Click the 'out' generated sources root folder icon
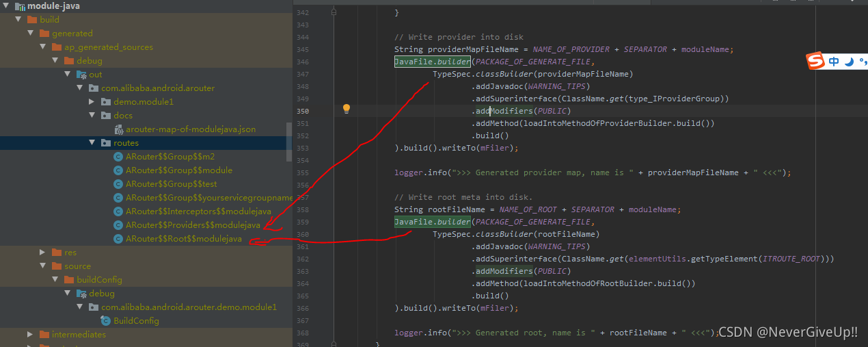The width and height of the screenshot is (868, 347). point(81,75)
